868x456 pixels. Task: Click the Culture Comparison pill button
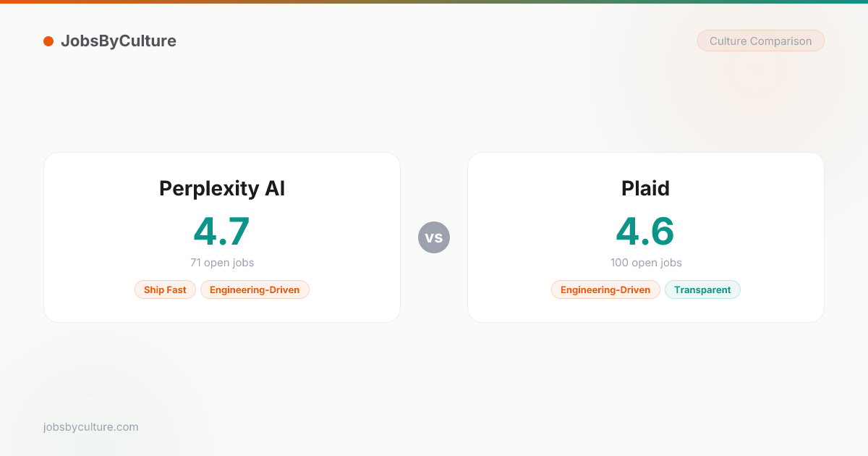click(x=760, y=41)
